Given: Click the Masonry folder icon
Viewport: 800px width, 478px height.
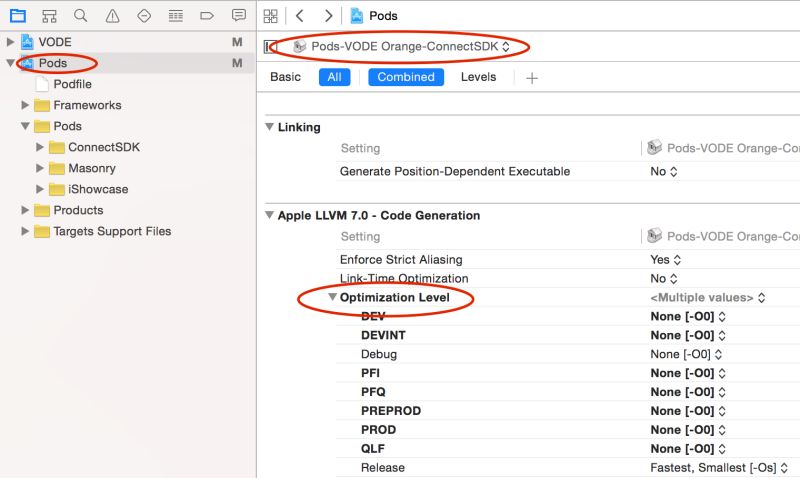Looking at the screenshot, I should tap(57, 168).
